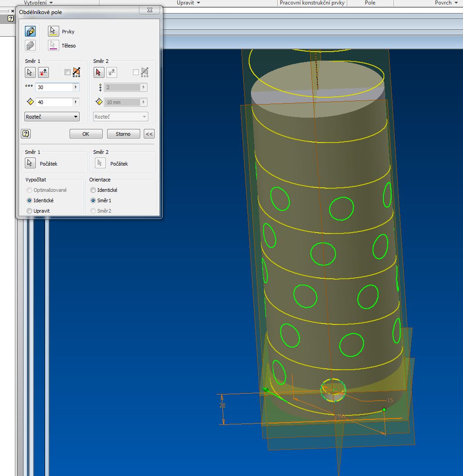Enable the Směr 1 midplane checkbox
463x476 pixels.
[67, 72]
